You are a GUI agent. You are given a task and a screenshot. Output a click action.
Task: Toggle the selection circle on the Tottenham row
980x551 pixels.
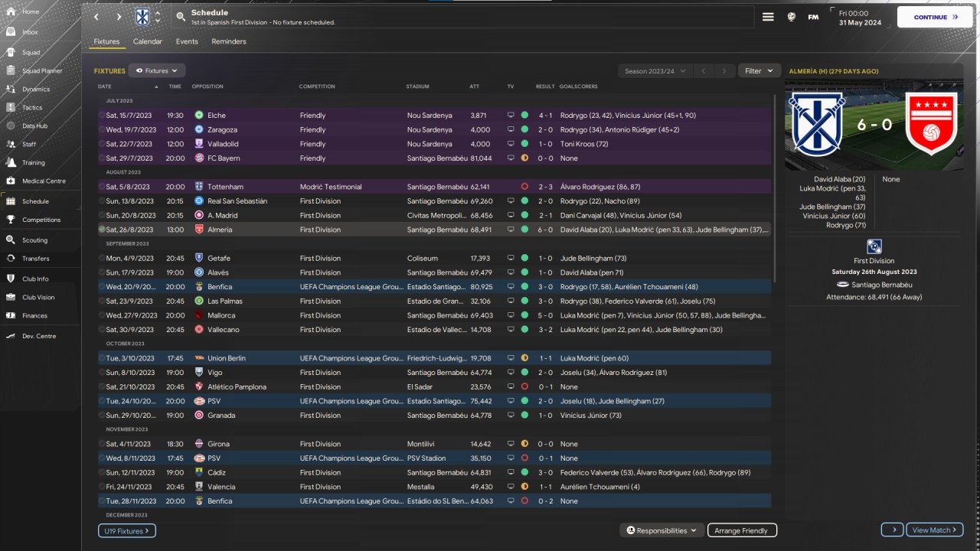click(102, 187)
